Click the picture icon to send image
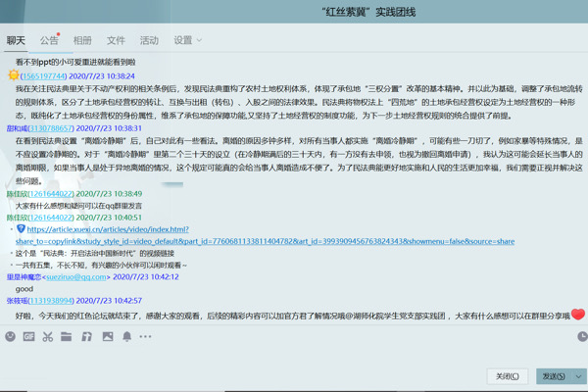 [107, 336]
